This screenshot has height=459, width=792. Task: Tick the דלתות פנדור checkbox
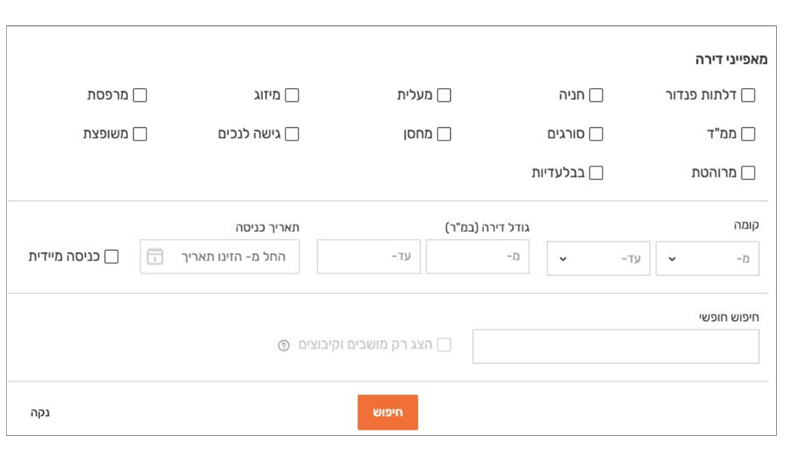click(x=748, y=96)
